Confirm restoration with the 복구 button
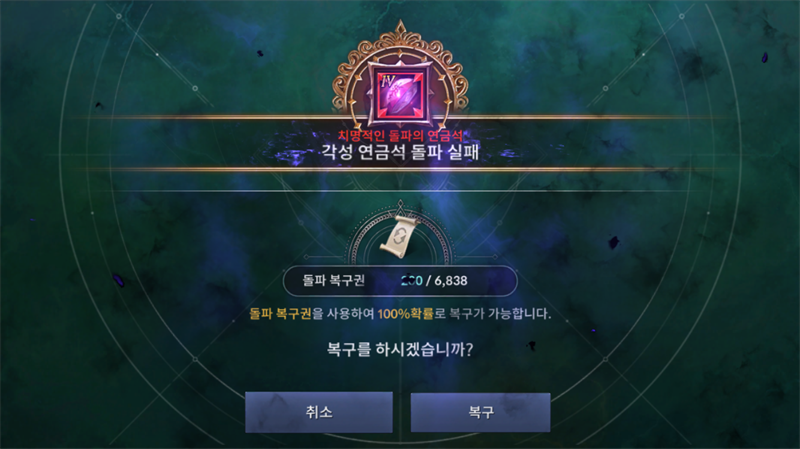This screenshot has height=449, width=800. tap(480, 412)
